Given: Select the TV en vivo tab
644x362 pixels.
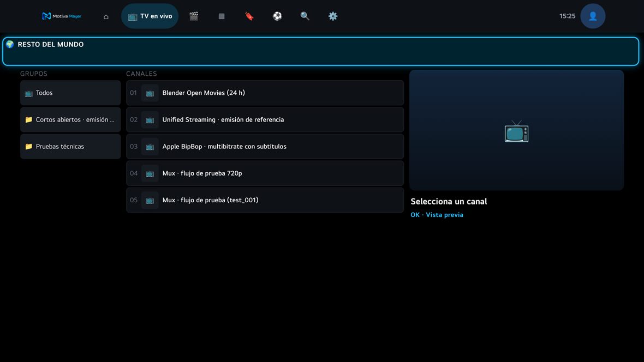Looking at the screenshot, I should [150, 16].
